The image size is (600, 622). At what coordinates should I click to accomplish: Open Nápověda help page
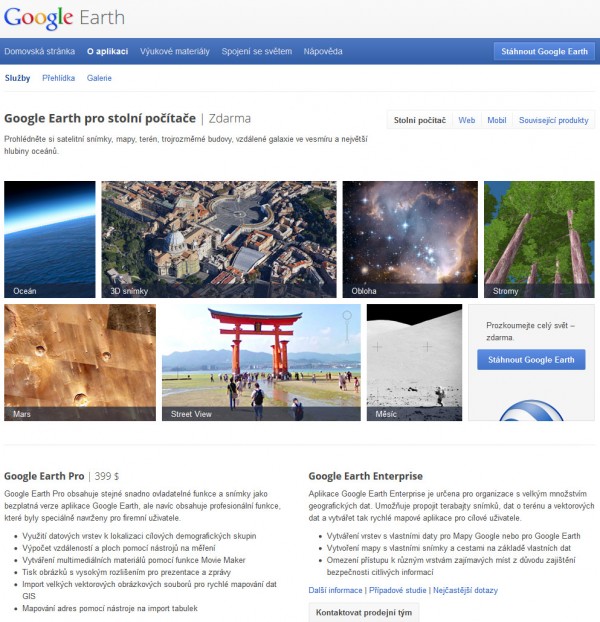323,51
